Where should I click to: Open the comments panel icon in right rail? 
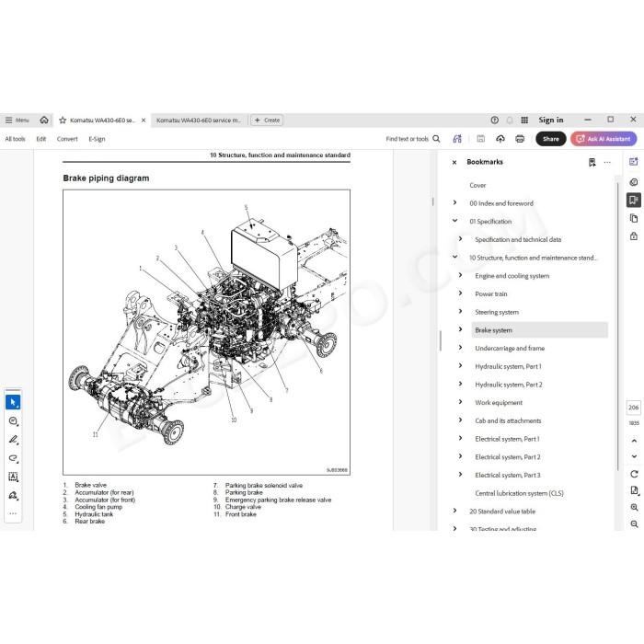pyautogui.click(x=634, y=182)
